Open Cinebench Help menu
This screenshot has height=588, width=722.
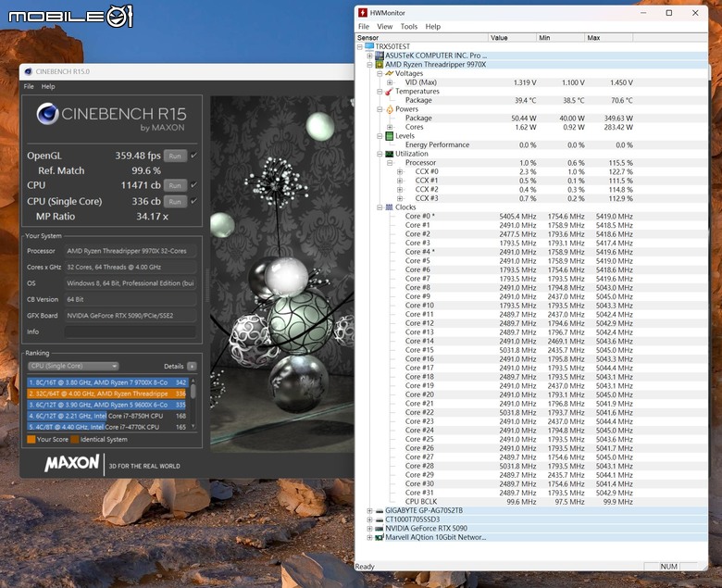point(48,86)
